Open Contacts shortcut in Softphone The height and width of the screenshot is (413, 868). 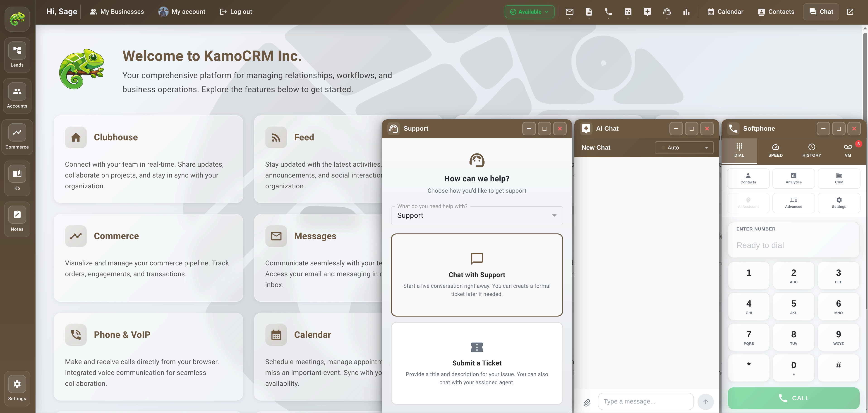[x=748, y=178]
